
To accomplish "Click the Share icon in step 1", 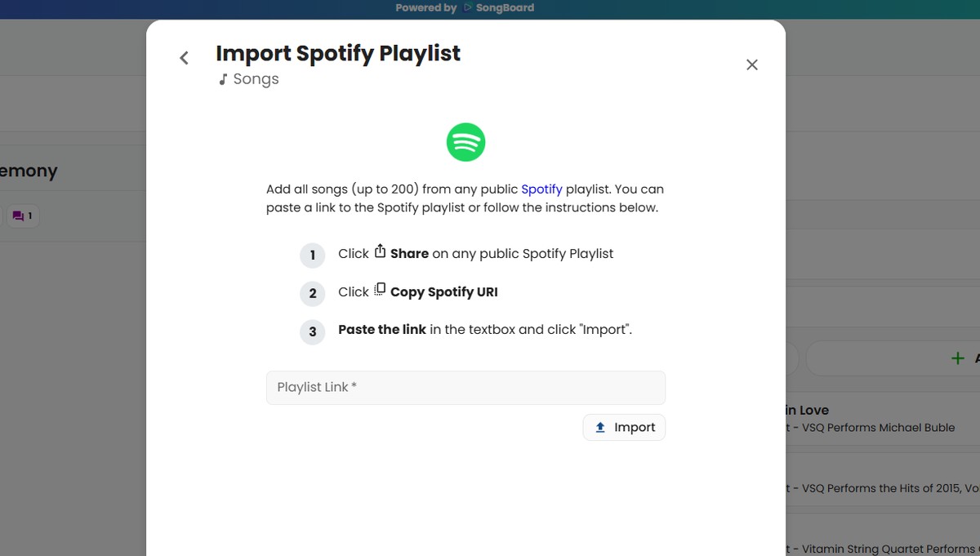I will point(380,251).
